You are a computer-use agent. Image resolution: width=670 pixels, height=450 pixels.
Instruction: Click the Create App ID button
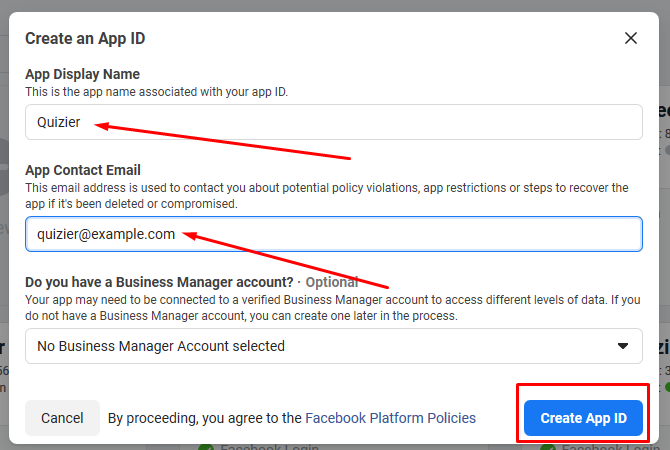(583, 418)
